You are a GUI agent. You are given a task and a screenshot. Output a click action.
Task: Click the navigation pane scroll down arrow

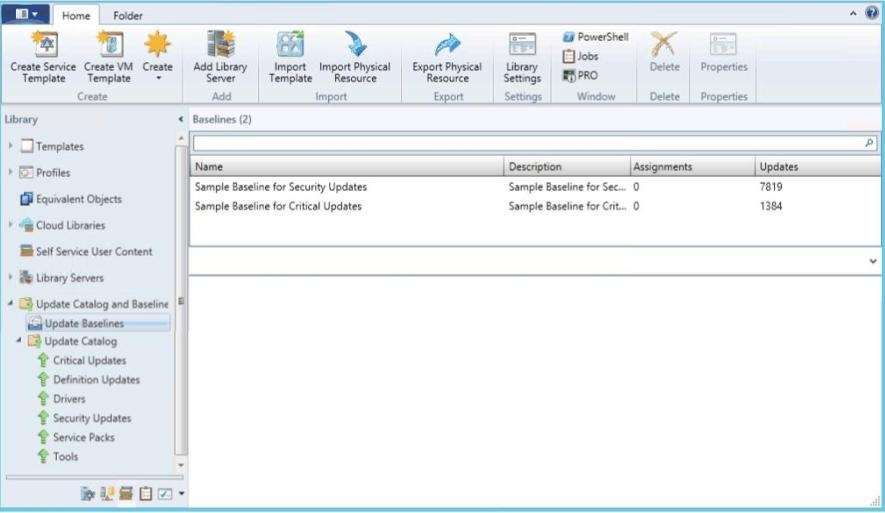click(181, 465)
